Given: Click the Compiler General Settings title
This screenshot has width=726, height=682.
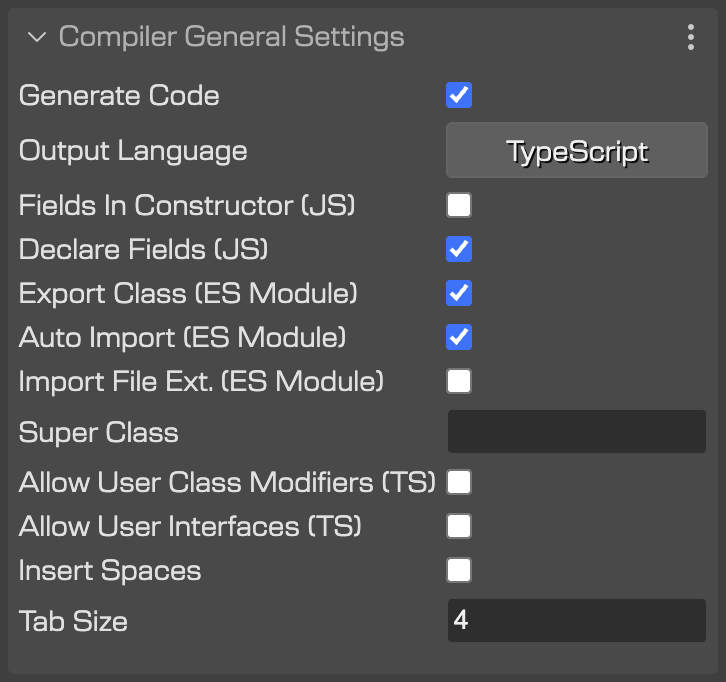Looking at the screenshot, I should click(x=232, y=37).
